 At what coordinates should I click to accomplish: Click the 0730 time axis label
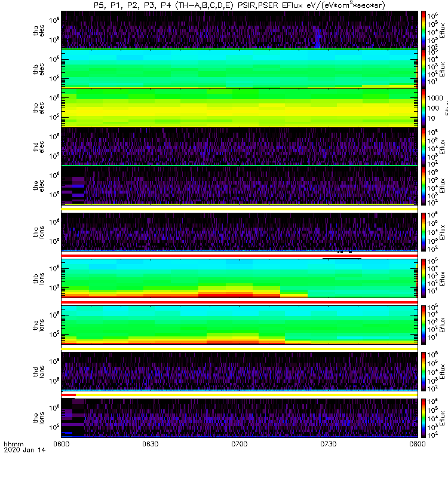pyautogui.click(x=328, y=444)
